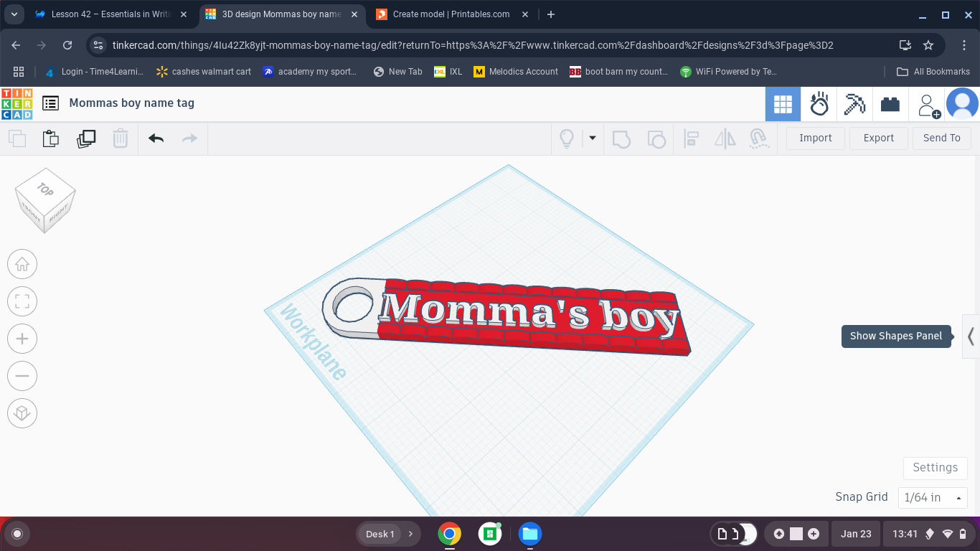Click the Send To button
The image size is (980, 551).
(x=942, y=138)
